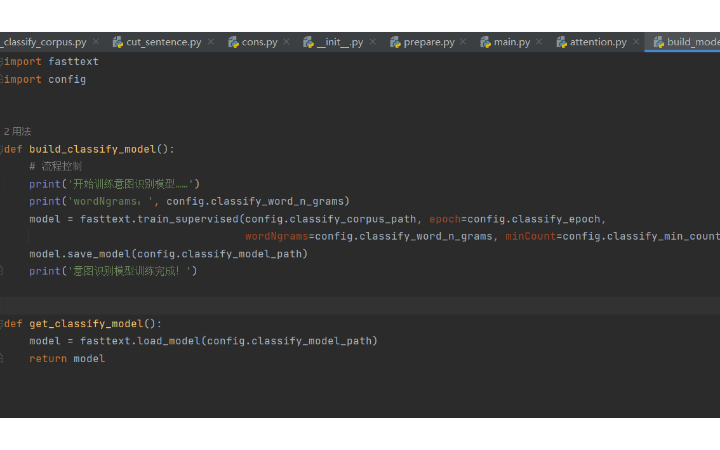
Task: Click the 'return model' statement
Action: click(x=67, y=359)
